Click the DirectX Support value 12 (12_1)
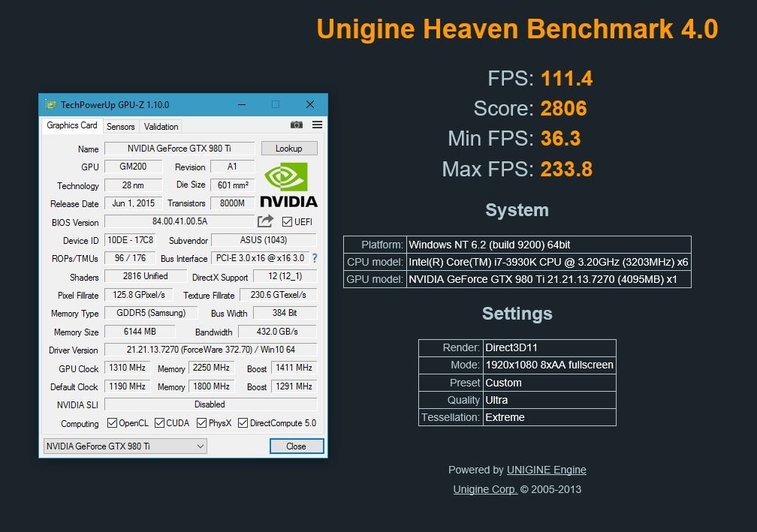Viewport: 757px width, 532px height. tap(285, 276)
